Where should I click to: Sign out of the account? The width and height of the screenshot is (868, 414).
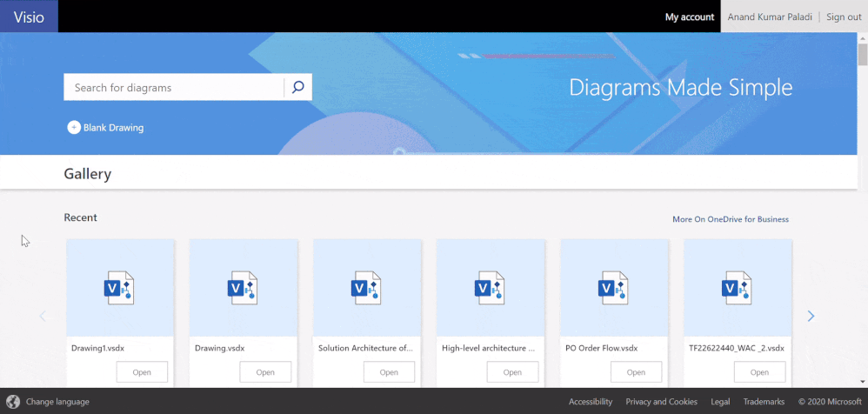click(844, 17)
